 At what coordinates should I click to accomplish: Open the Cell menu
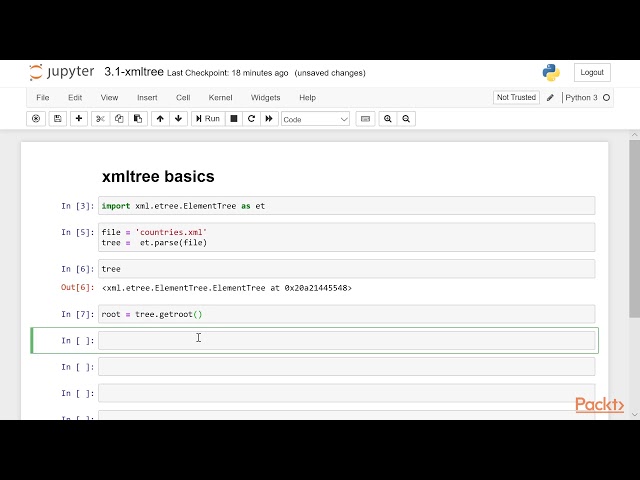[x=183, y=98]
